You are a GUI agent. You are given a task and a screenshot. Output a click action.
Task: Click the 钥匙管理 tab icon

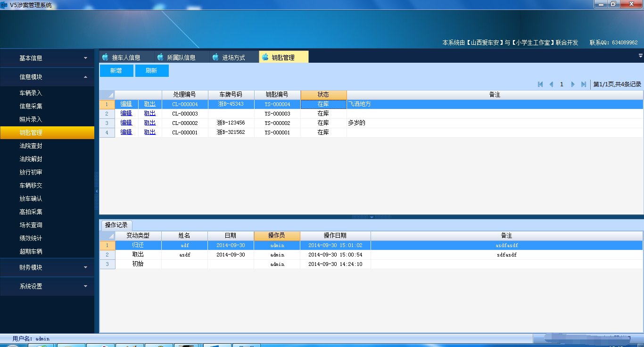click(x=265, y=57)
